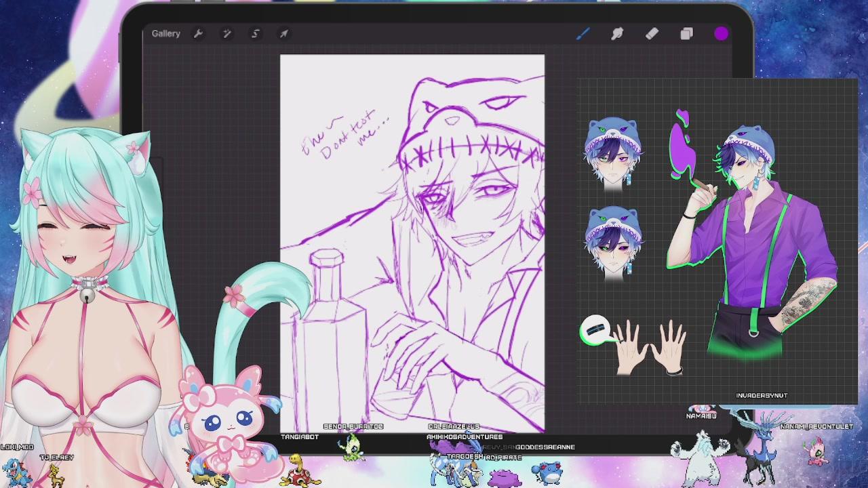This screenshot has height=488, width=868.
Task: Open the Layers panel
Action: pos(686,33)
